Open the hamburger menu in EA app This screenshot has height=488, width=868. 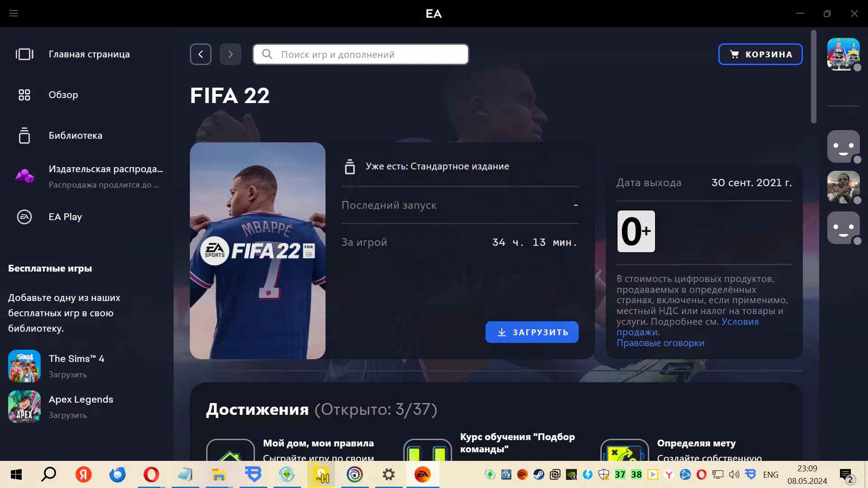tap(14, 14)
